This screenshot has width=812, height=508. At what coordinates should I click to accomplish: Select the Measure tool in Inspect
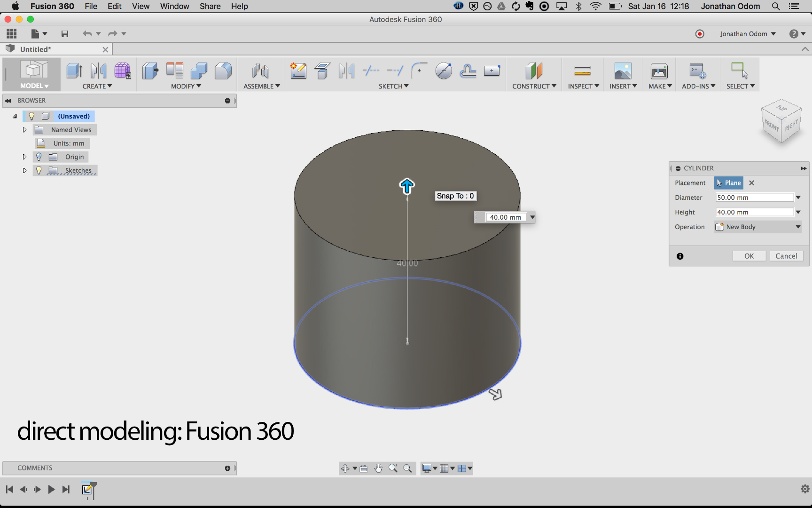[582, 71]
